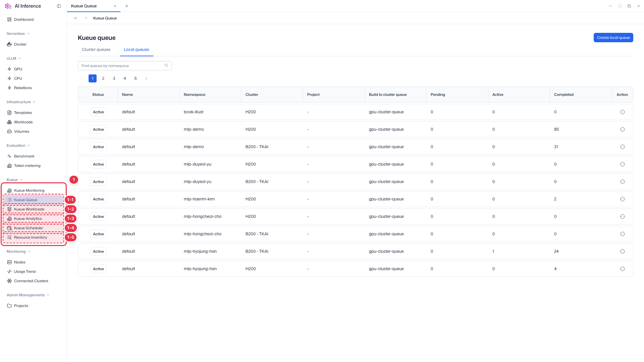The height and width of the screenshot is (362, 644).
Task: Add a new tab with plus icon
Action: coord(127,6)
